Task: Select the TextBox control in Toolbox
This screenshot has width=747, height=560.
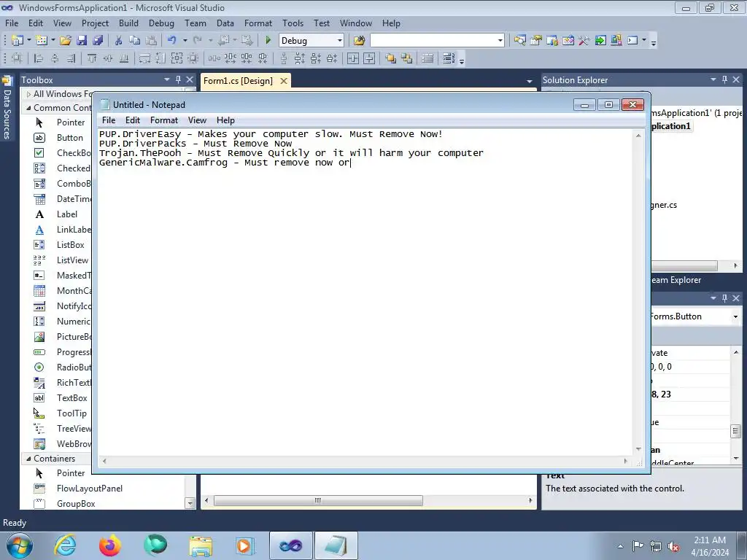Action: [72, 398]
